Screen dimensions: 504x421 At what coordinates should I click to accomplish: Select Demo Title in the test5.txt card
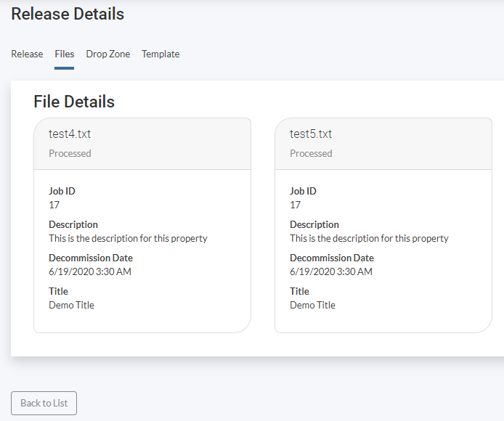click(312, 306)
